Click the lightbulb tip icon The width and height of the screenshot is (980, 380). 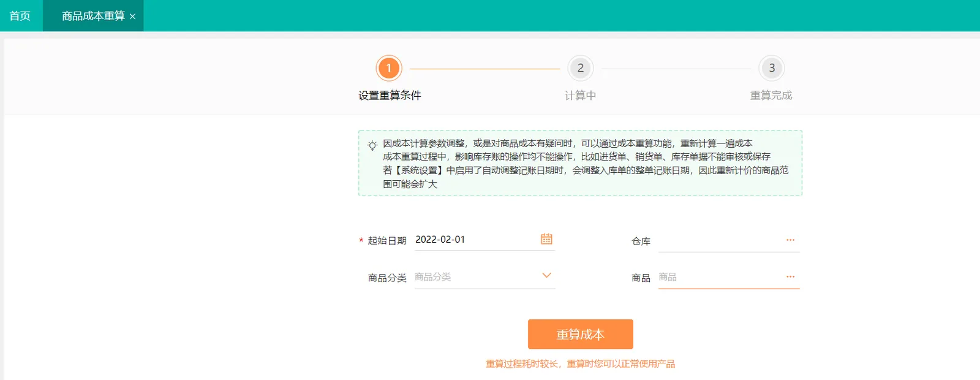click(x=372, y=145)
